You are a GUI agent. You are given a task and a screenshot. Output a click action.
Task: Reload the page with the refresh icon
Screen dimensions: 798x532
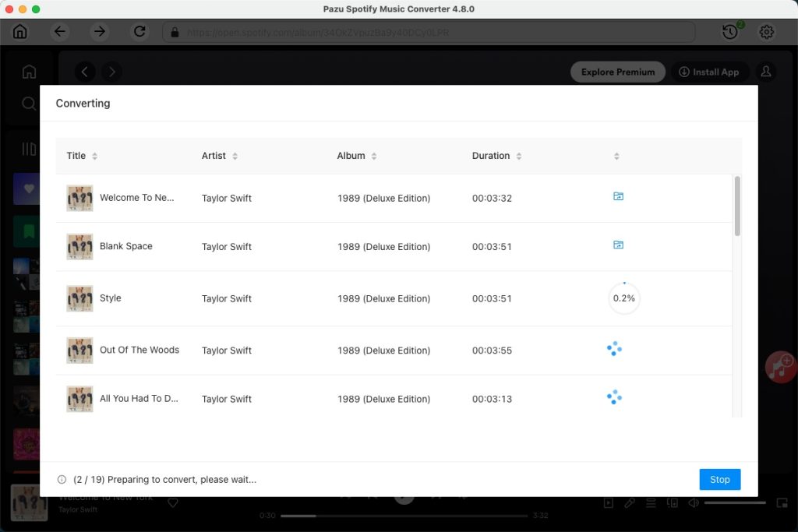(x=139, y=32)
